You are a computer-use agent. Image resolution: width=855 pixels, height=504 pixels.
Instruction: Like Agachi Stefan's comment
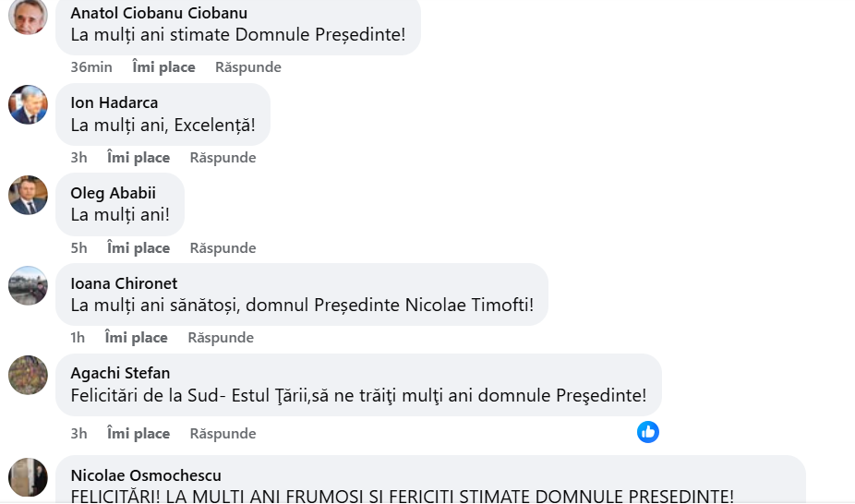(x=138, y=434)
